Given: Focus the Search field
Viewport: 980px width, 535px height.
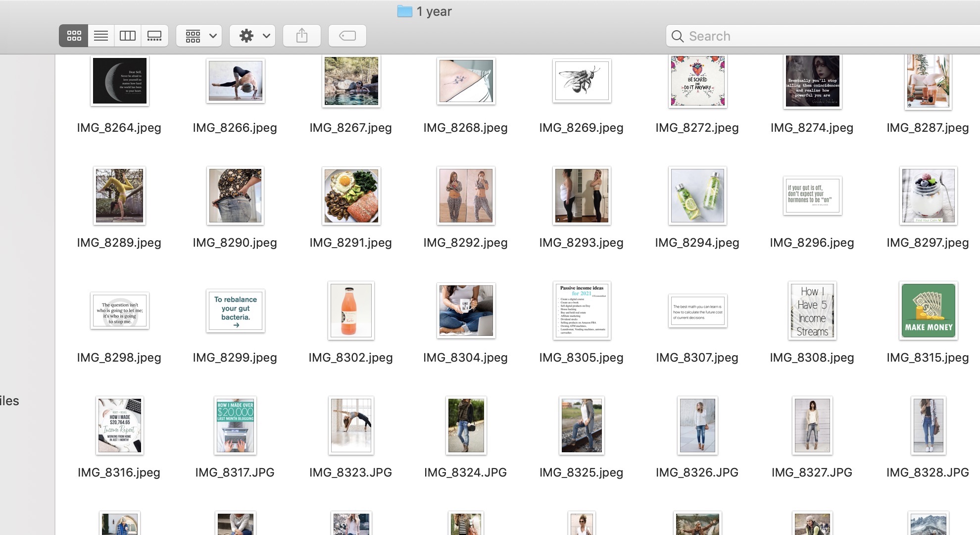Looking at the screenshot, I should (823, 36).
